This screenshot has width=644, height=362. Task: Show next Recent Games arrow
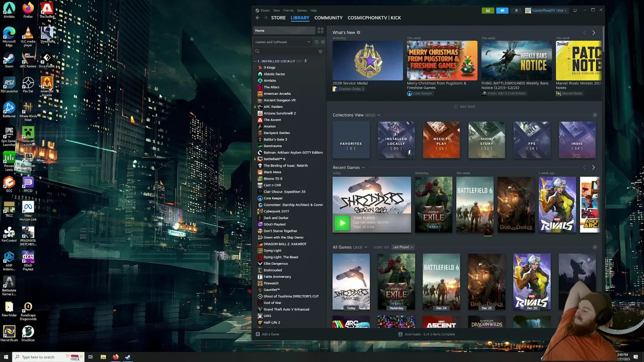tap(594, 167)
